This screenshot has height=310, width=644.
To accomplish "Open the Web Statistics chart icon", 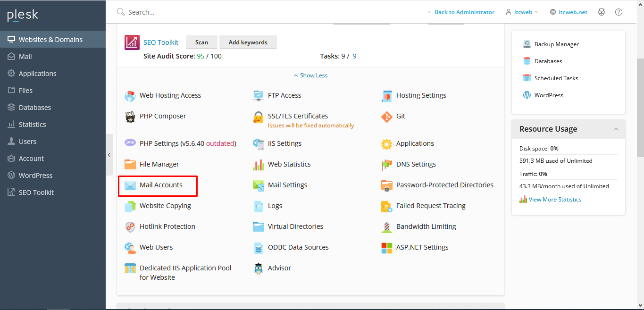I will click(x=258, y=165).
